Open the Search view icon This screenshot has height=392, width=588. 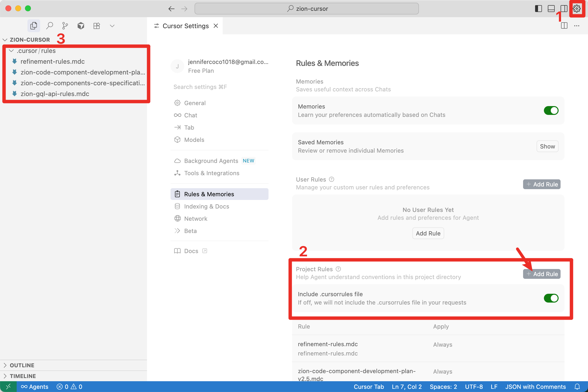[49, 26]
